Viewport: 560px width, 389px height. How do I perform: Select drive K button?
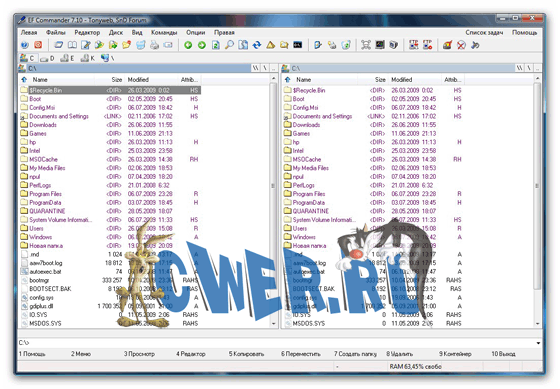coord(88,58)
